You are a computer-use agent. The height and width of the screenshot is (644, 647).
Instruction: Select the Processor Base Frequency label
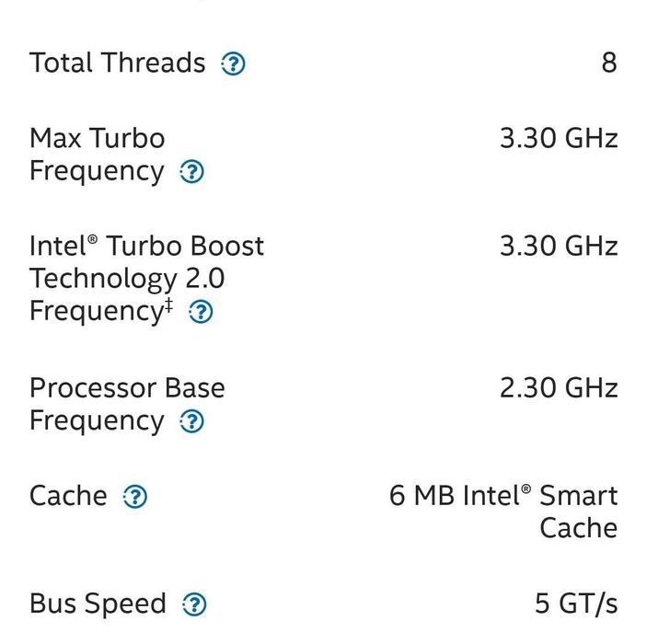click(x=126, y=404)
